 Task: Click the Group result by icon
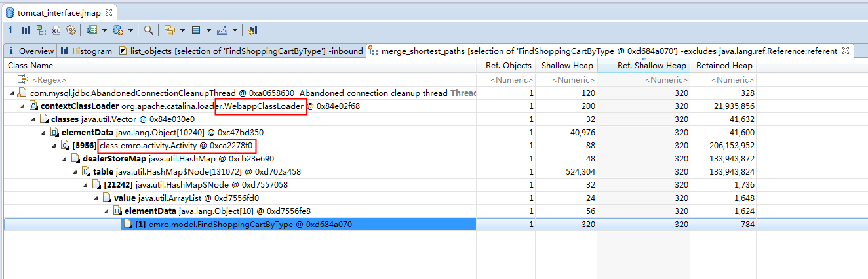pyautogui.click(x=170, y=30)
